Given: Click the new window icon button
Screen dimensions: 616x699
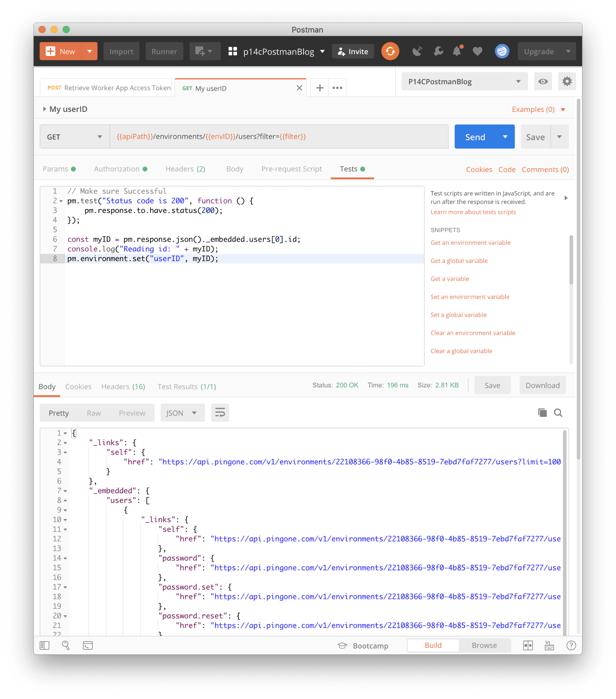Looking at the screenshot, I should pos(204,51).
